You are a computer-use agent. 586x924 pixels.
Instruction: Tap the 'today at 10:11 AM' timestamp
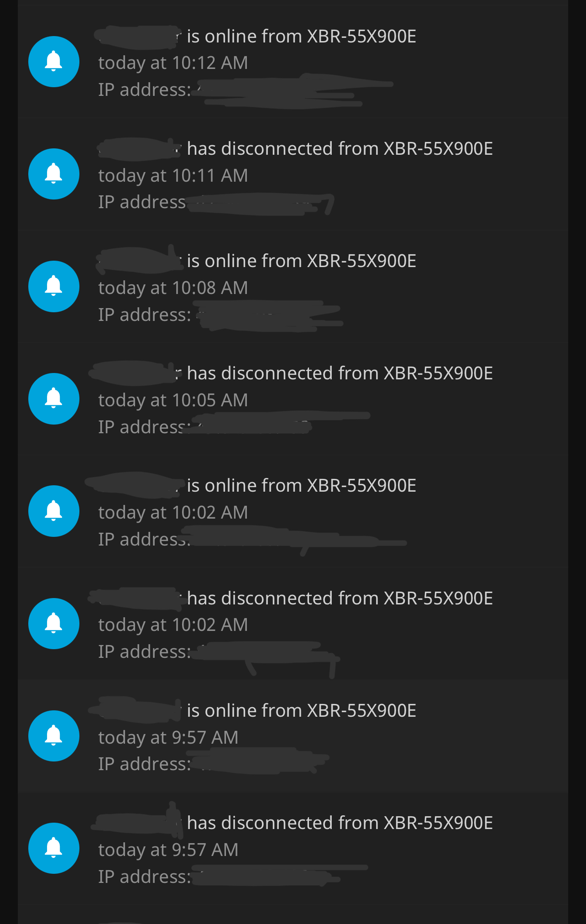pyautogui.click(x=173, y=176)
